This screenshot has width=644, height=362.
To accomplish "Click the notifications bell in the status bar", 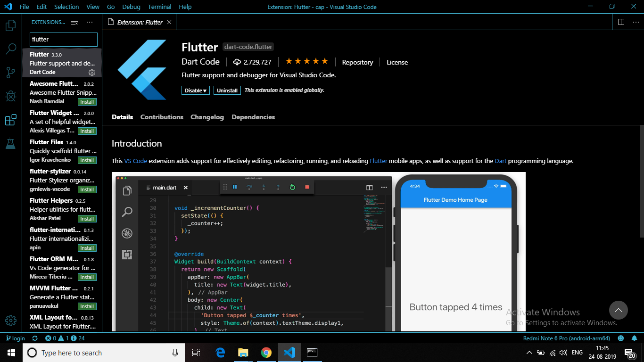I will 634,338.
